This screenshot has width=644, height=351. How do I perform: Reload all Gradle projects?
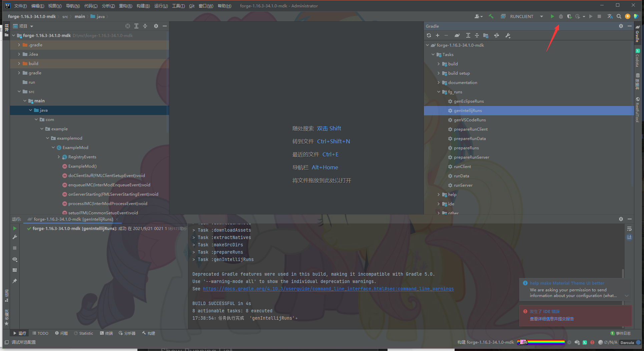[x=429, y=35]
